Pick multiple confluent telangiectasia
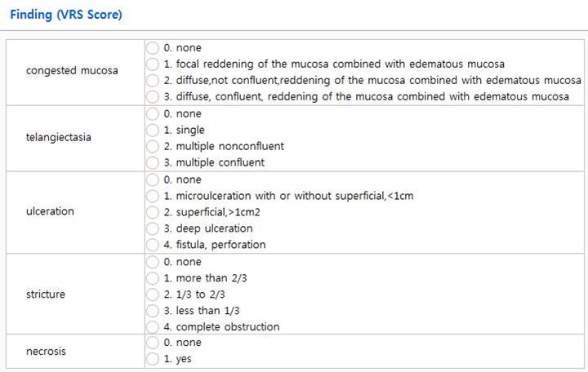The width and height of the screenshot is (588, 372). 153,162
